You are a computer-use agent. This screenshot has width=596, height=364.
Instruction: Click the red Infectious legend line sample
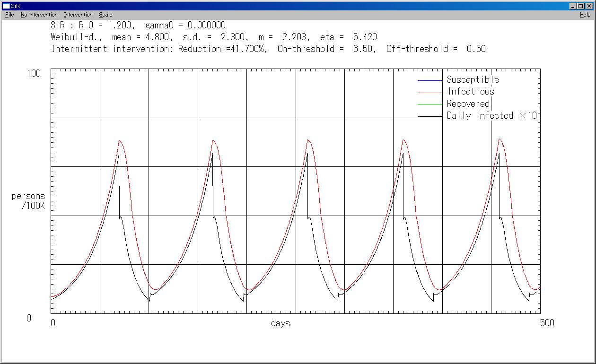(430, 93)
